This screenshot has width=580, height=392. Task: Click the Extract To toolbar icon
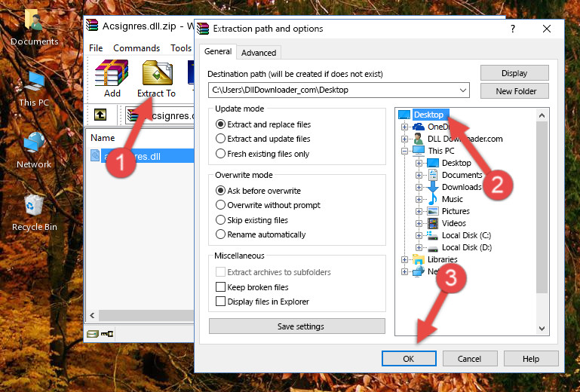pyautogui.click(x=157, y=73)
